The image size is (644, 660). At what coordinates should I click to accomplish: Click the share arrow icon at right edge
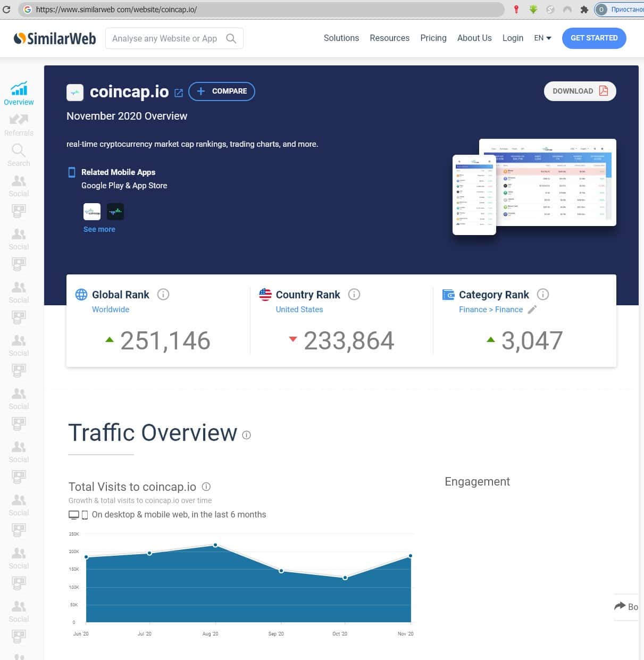620,606
